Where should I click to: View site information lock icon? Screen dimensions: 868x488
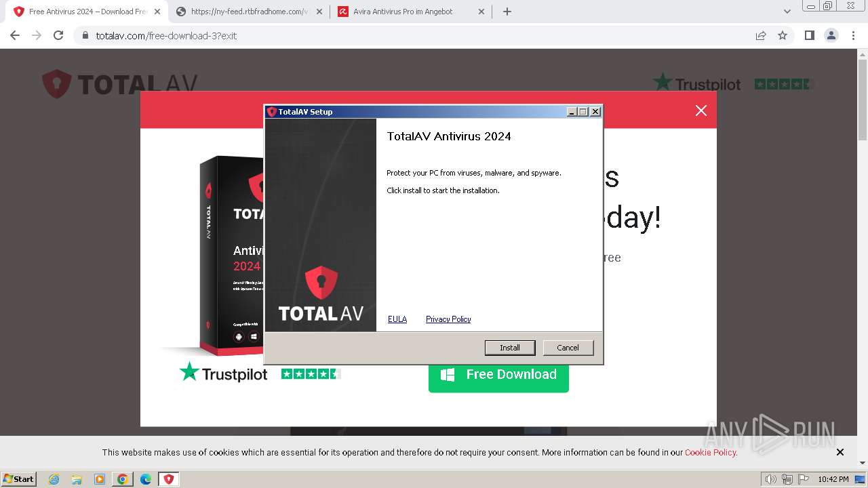click(85, 35)
